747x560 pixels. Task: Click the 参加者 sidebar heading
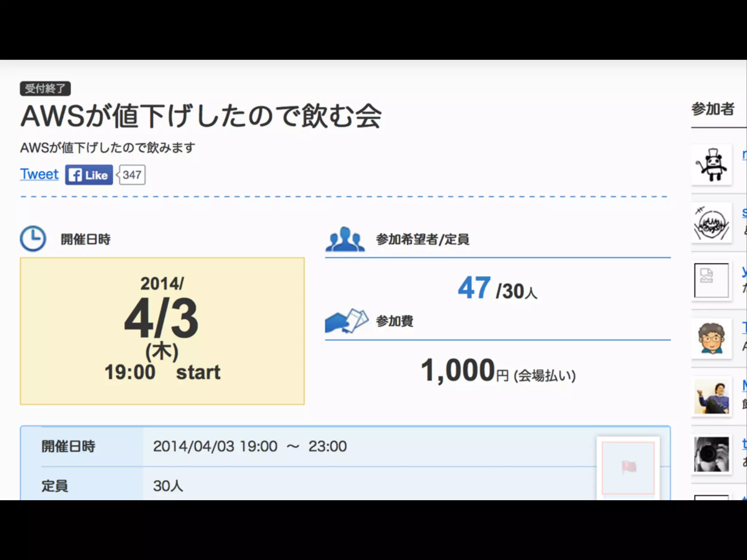(x=713, y=109)
